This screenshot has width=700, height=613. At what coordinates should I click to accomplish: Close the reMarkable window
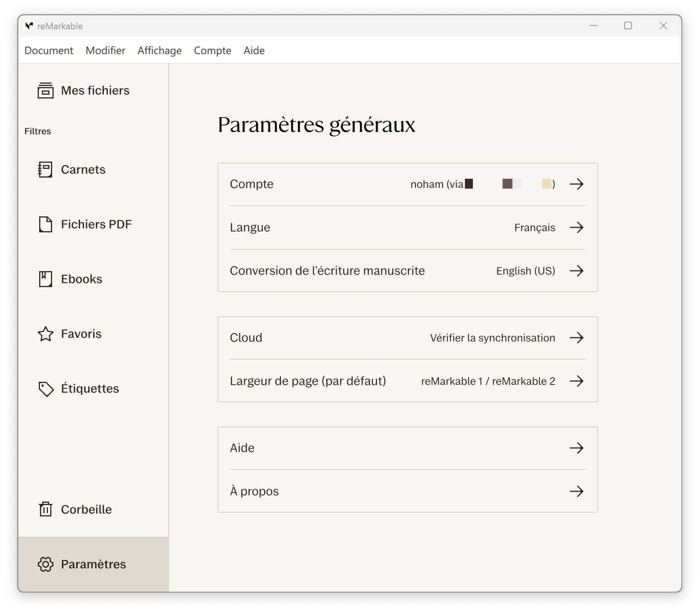pyautogui.click(x=663, y=25)
